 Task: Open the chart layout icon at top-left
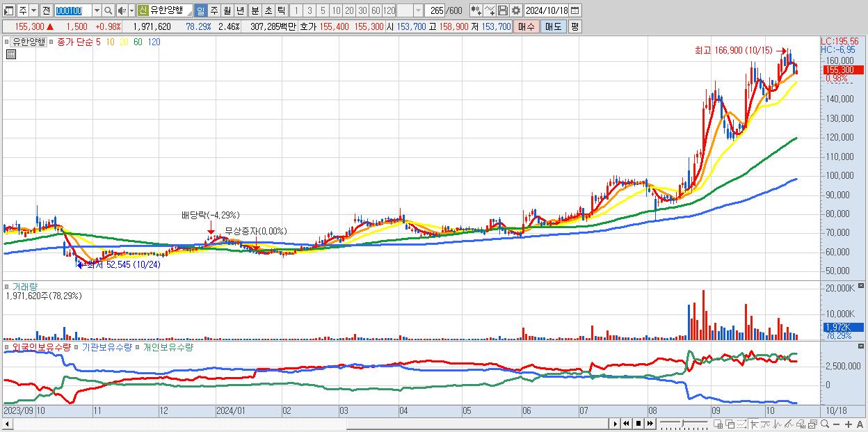click(8, 10)
